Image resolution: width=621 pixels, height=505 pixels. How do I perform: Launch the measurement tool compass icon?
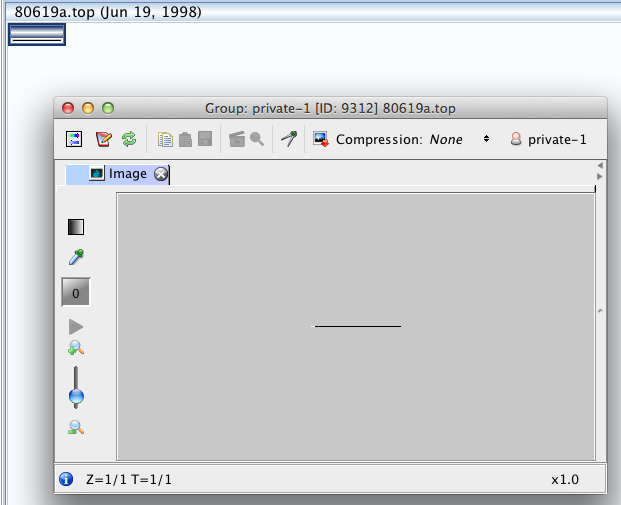[289, 139]
